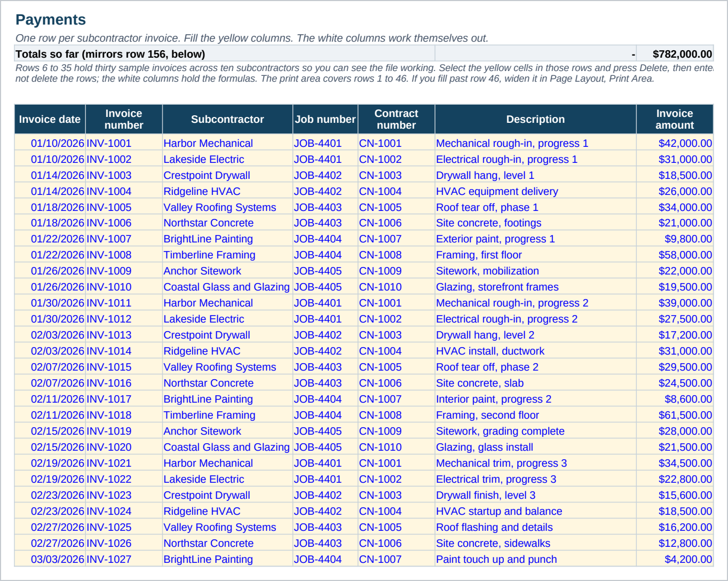The height and width of the screenshot is (581, 728).
Task: Click the CN-1006 cell in INV-1016 row
Action: tap(396, 383)
